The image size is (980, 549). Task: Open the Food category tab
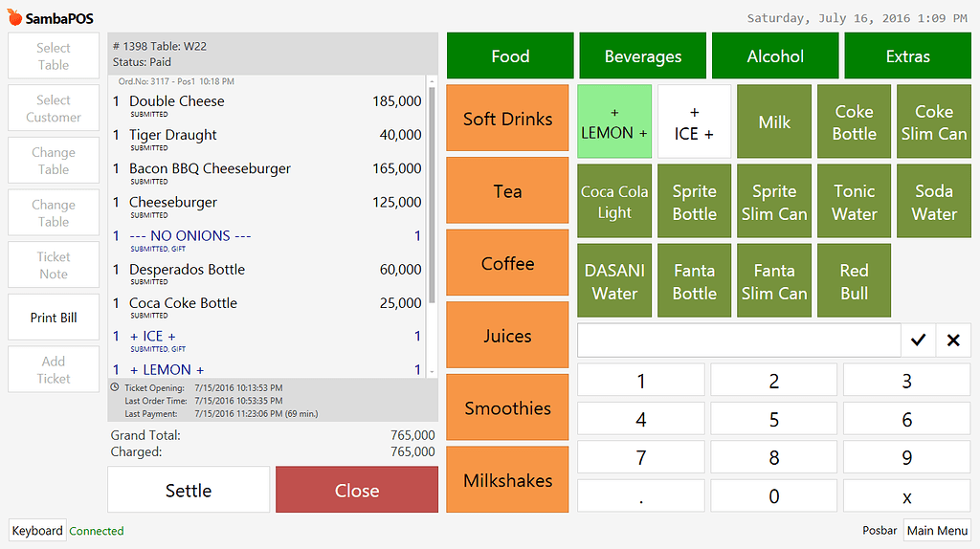point(510,55)
